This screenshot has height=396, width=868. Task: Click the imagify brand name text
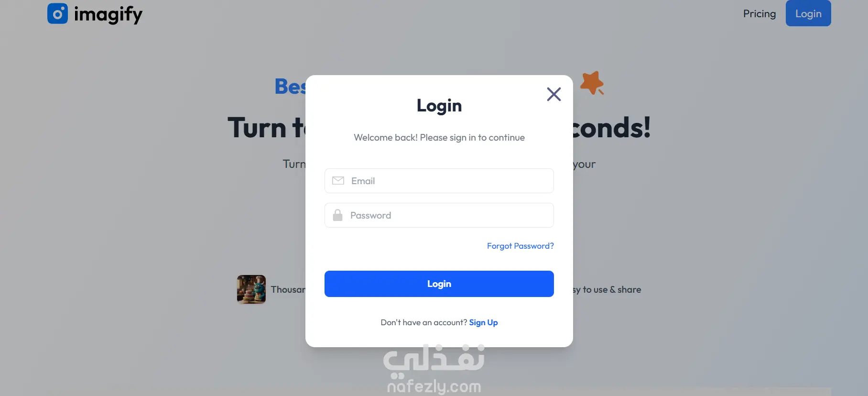108,15
